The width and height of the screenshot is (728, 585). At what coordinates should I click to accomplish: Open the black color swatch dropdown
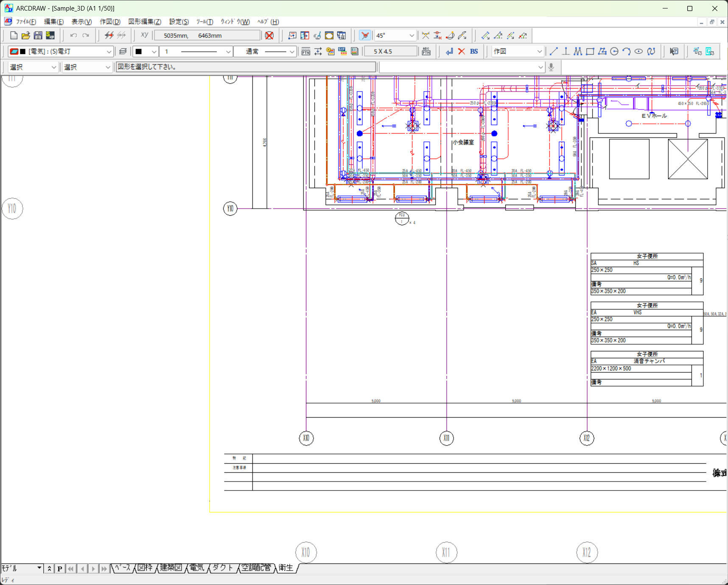click(x=154, y=51)
